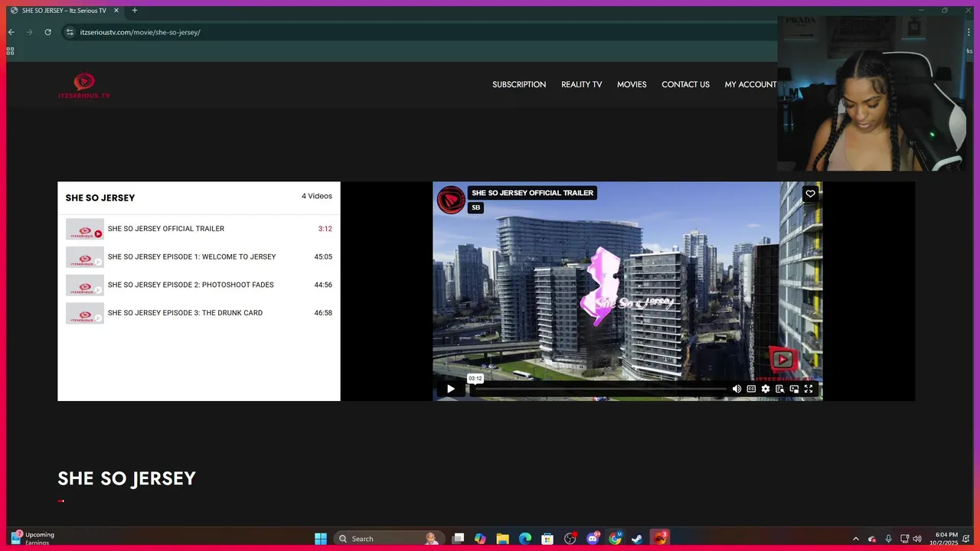View site information icon in address bar
Image resolution: width=980 pixels, height=551 pixels.
(x=70, y=32)
